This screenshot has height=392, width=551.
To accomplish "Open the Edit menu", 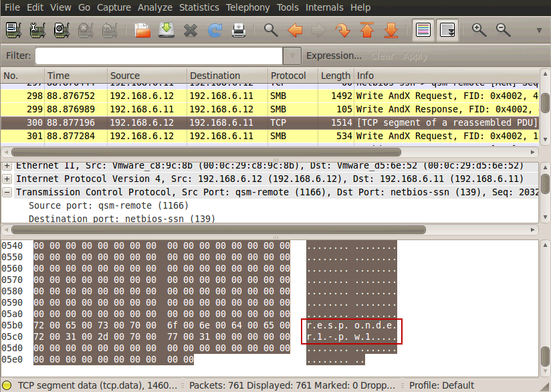I will (x=35, y=7).
